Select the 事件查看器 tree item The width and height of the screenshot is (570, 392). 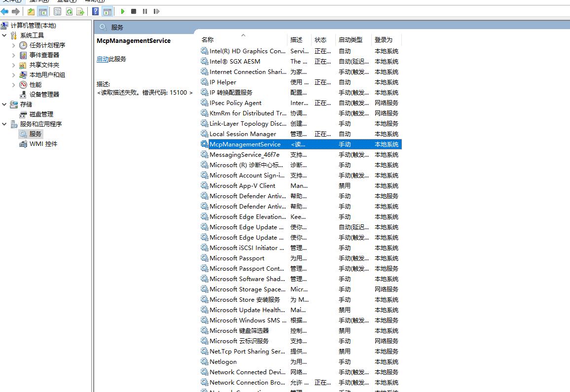(44, 55)
